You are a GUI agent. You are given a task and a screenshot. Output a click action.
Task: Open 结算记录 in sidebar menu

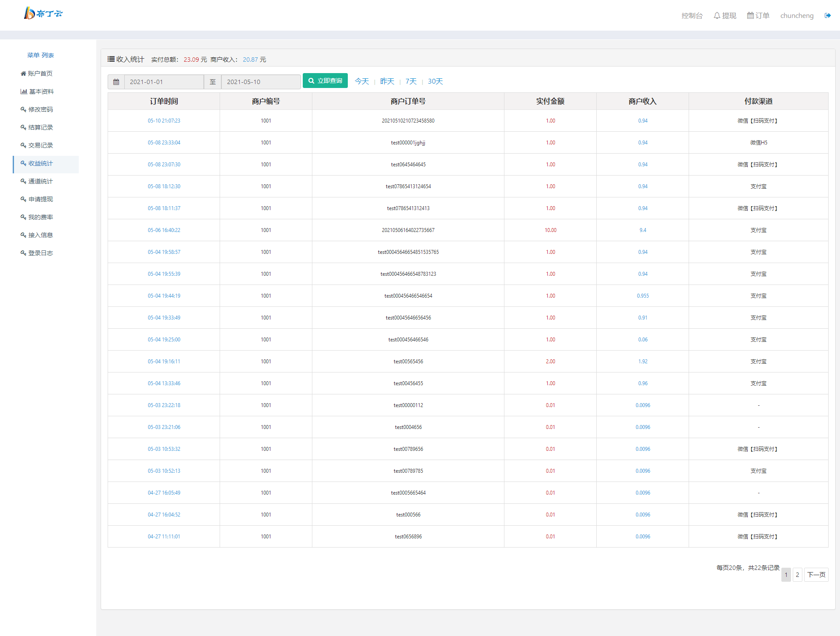tap(40, 127)
